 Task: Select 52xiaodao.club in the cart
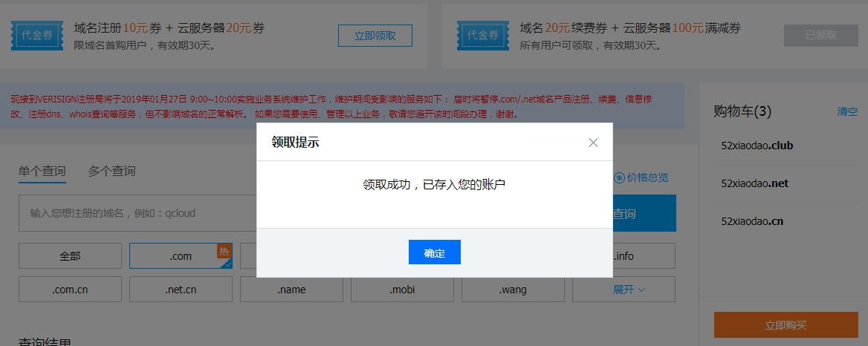click(x=757, y=146)
